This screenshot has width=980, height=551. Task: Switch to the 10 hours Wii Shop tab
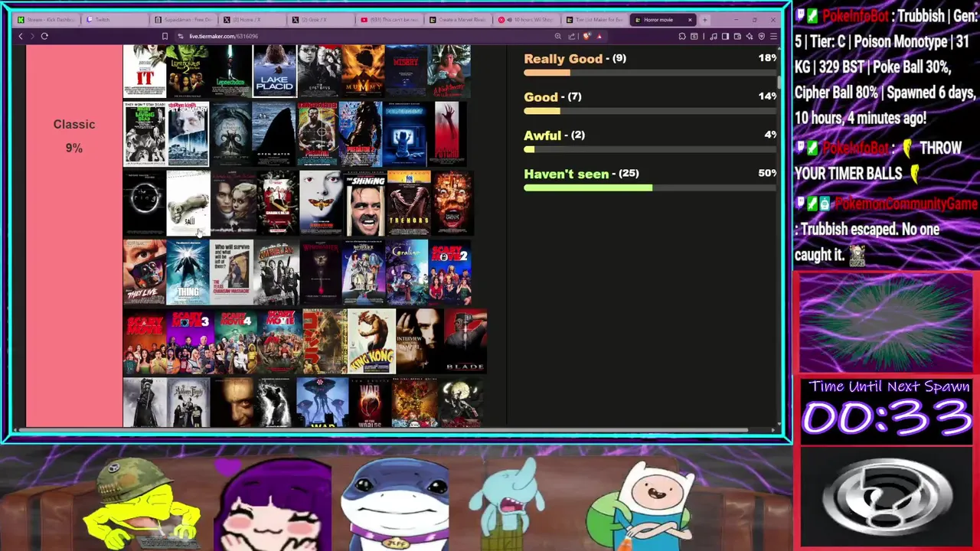pos(527,20)
